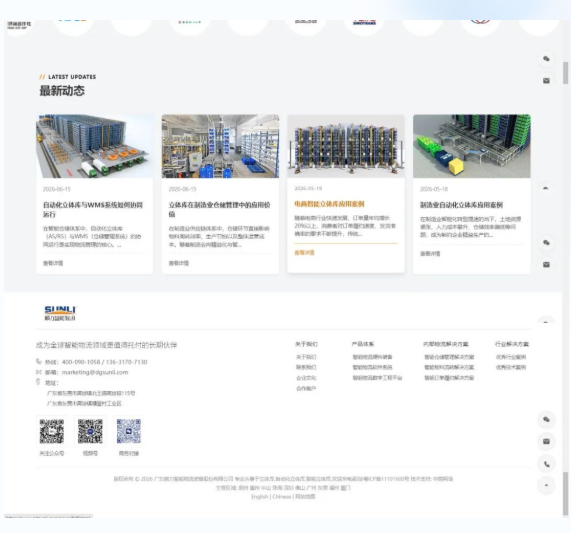The image size is (571, 533).
Task: Click the 智能物流软件系统 footer link
Action: click(x=372, y=367)
